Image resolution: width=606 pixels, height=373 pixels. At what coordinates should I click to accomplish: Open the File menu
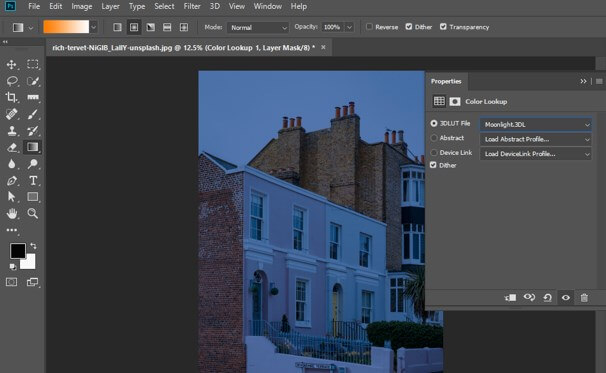[34, 6]
